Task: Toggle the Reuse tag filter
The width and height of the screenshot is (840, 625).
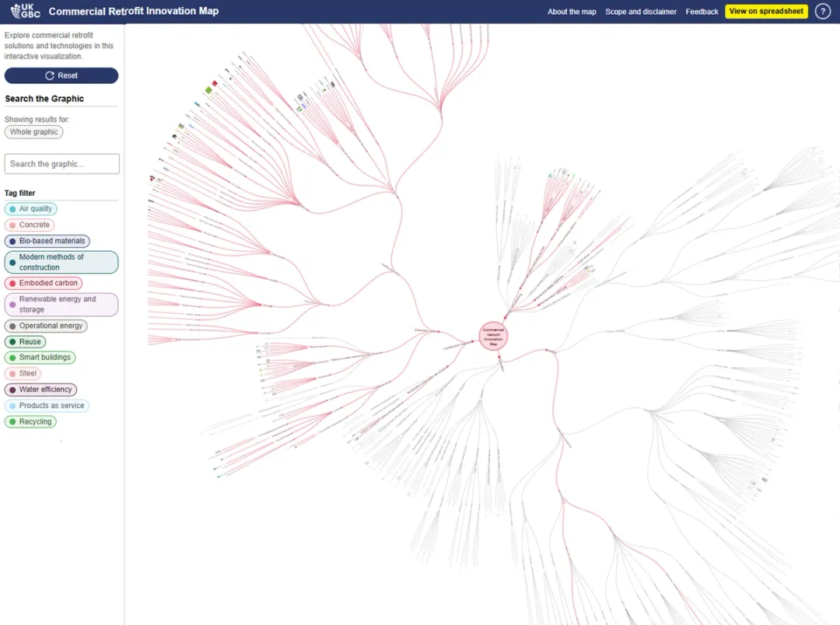Action: [x=25, y=342]
